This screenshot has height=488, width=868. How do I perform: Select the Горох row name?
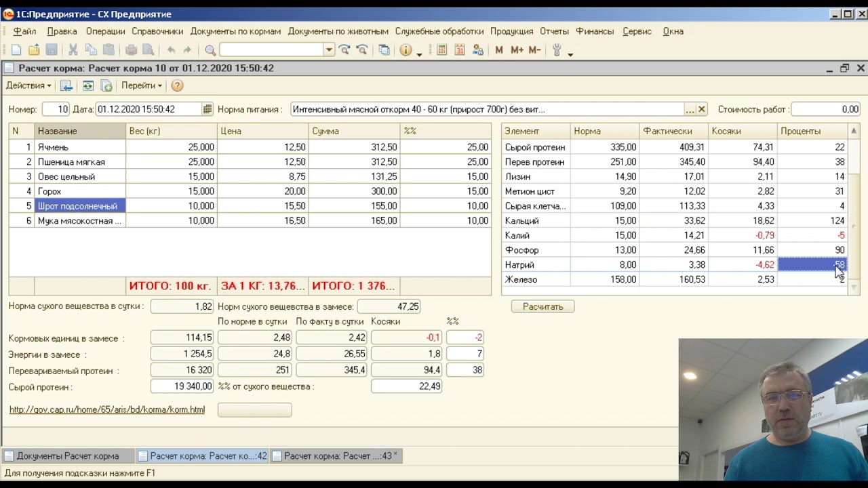click(x=50, y=191)
